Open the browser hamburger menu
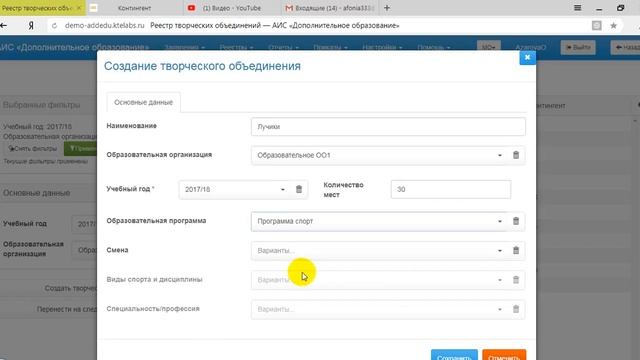This screenshot has height=360, width=640. 577,8
